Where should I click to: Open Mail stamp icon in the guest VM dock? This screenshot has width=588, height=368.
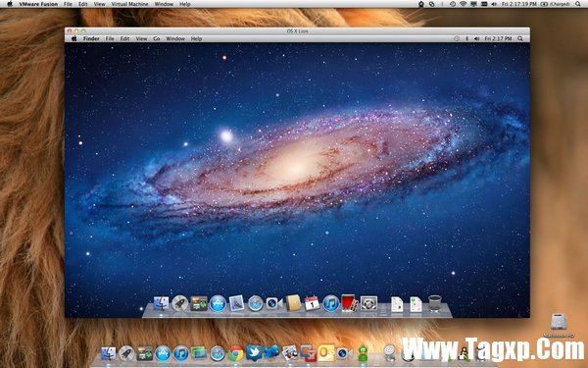[236, 303]
